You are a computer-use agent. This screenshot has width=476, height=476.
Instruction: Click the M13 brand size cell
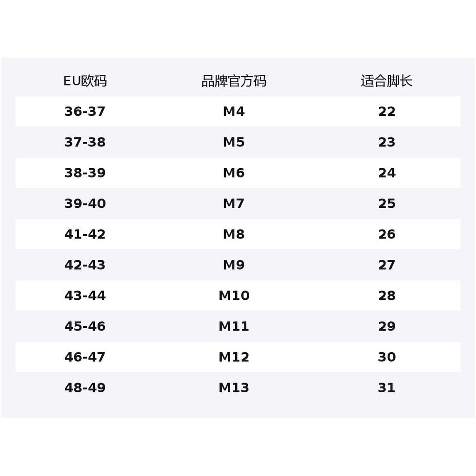click(x=234, y=387)
